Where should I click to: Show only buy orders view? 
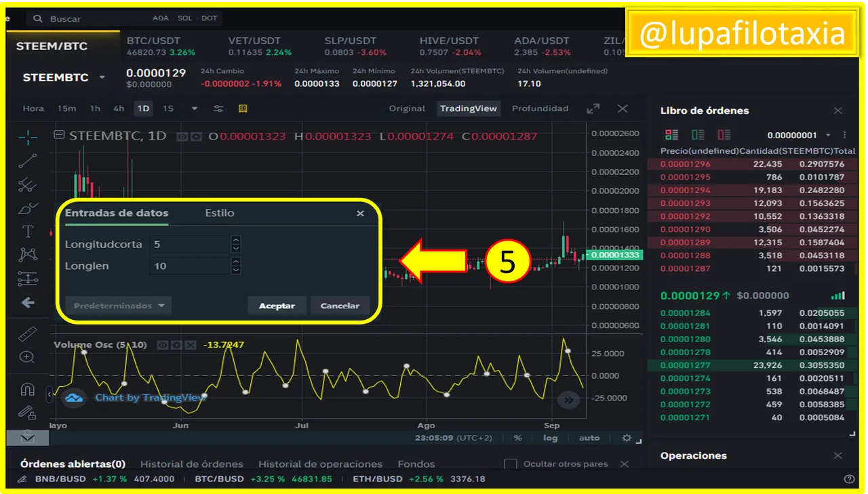pos(698,135)
